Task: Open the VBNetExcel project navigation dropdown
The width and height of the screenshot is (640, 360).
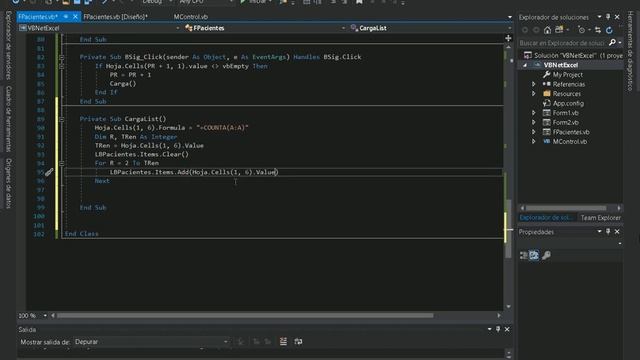Action: click(x=178, y=28)
